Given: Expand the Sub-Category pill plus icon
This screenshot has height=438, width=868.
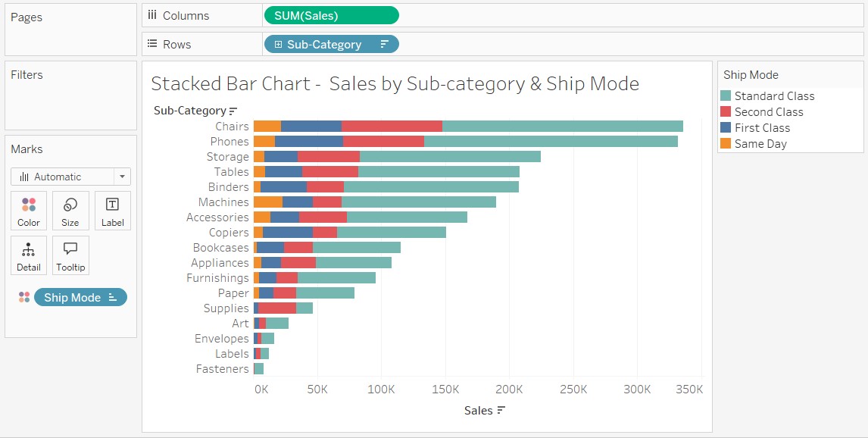Looking at the screenshot, I should pyautogui.click(x=278, y=45).
